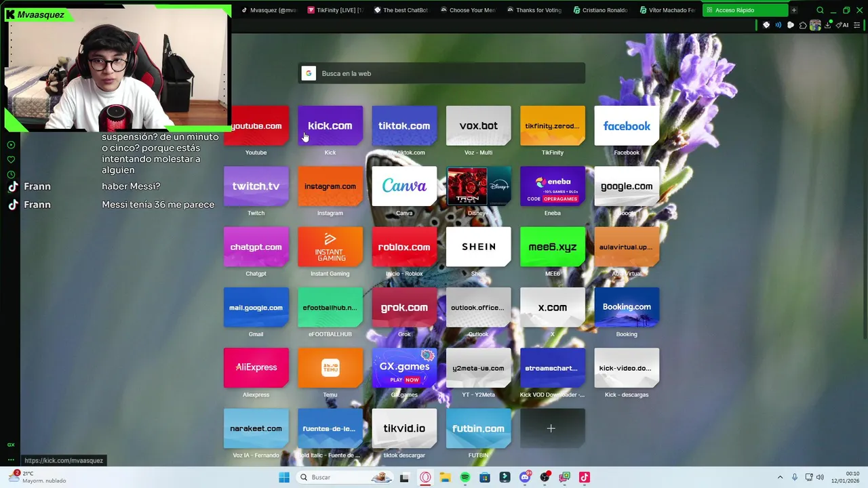Open the vox.bot speed dial tile
868x488 pixels.
(478, 126)
